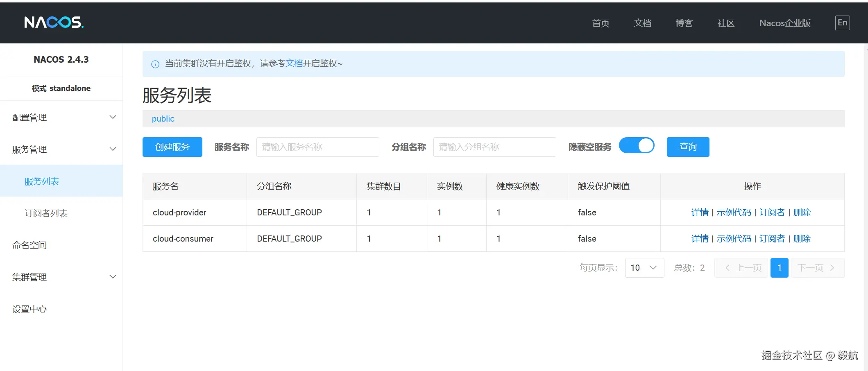Screen dimensions: 868x371
Task: Switch language with the En button
Action: click(x=842, y=23)
